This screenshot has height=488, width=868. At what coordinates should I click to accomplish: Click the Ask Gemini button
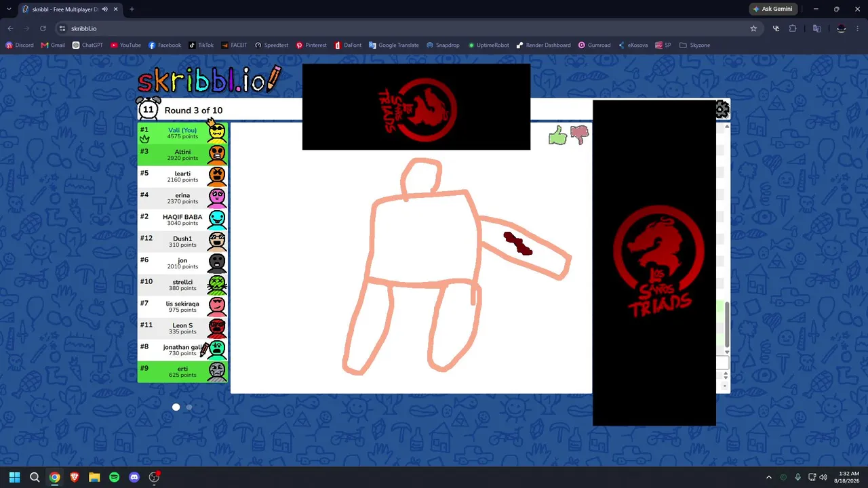point(773,9)
